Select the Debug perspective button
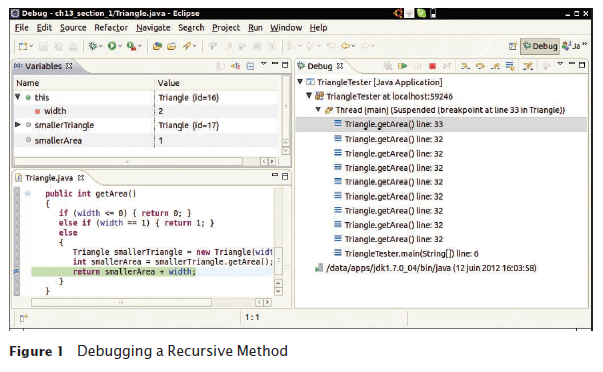 click(x=540, y=46)
